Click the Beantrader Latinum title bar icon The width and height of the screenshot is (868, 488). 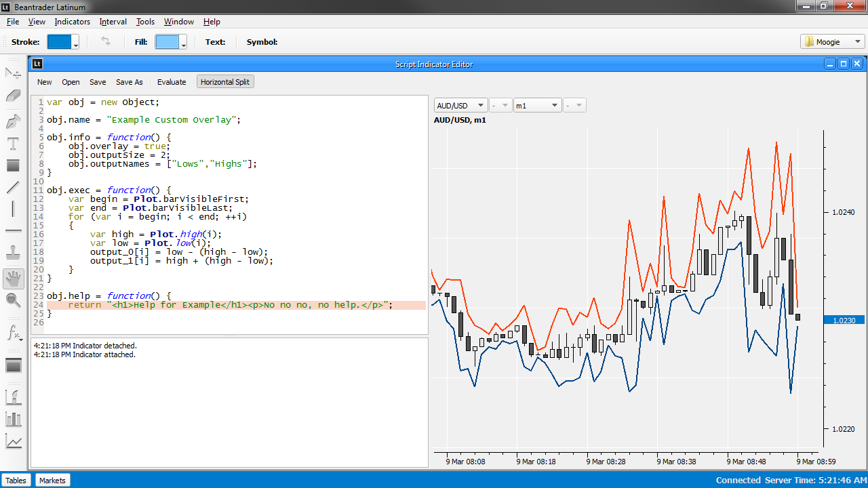point(6,6)
